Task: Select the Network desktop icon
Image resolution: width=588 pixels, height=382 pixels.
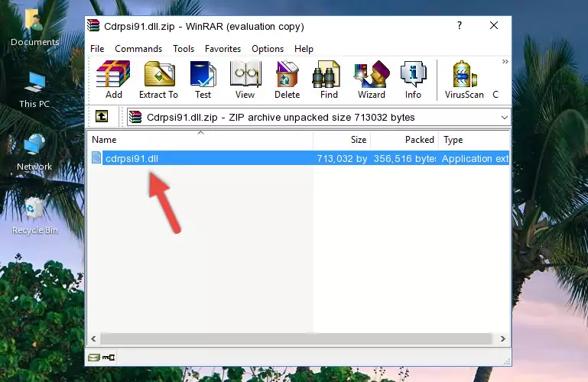Action: point(34,152)
